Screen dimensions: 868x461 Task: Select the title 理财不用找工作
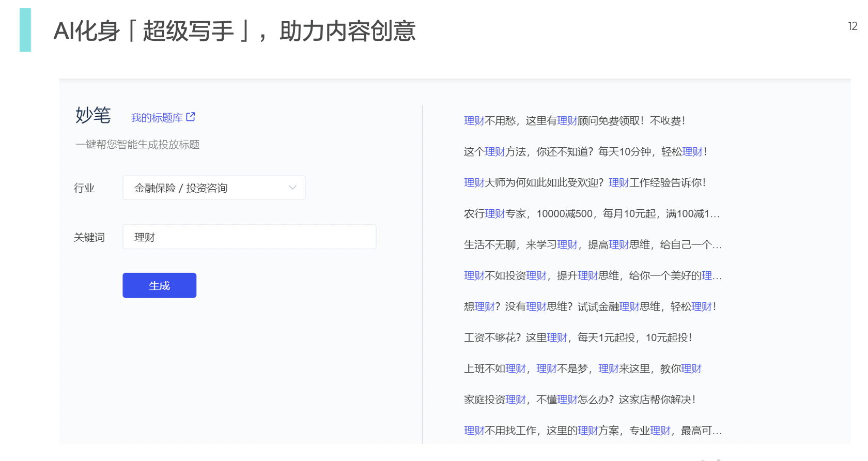[592, 431]
